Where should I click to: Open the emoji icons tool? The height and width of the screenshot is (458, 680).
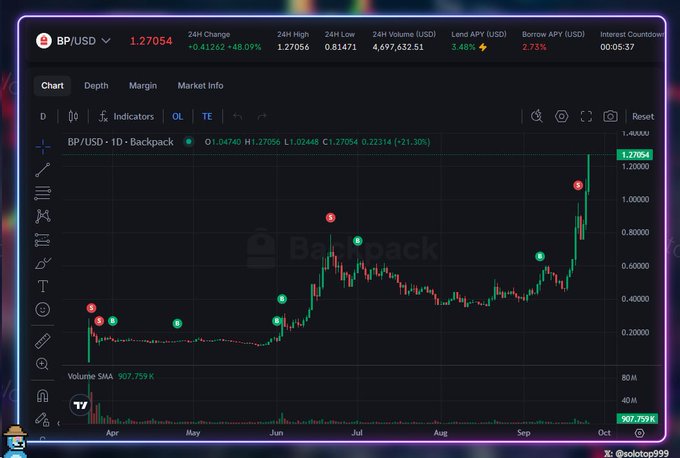tap(42, 309)
